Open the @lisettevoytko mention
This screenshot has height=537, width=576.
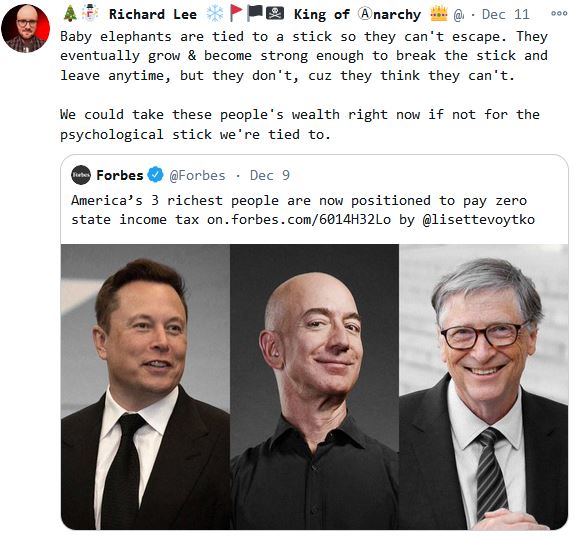tap(479, 220)
